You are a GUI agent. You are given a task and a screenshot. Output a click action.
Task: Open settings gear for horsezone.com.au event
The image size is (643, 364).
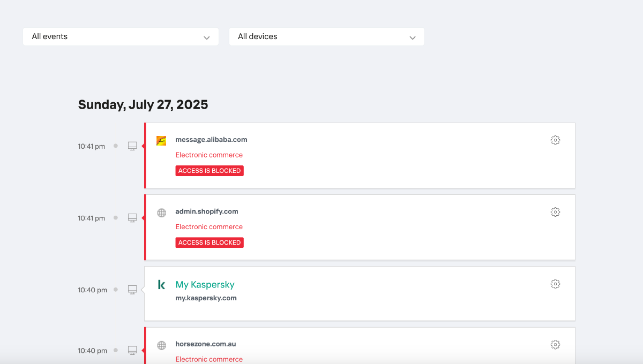click(x=555, y=345)
